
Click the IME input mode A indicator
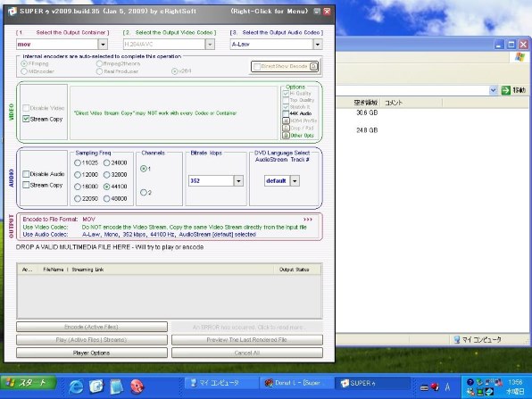[x=447, y=387]
